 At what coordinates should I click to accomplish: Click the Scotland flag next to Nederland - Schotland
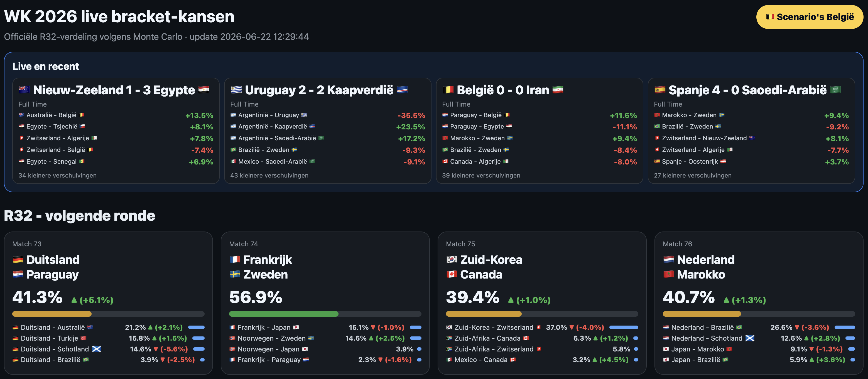[750, 338]
